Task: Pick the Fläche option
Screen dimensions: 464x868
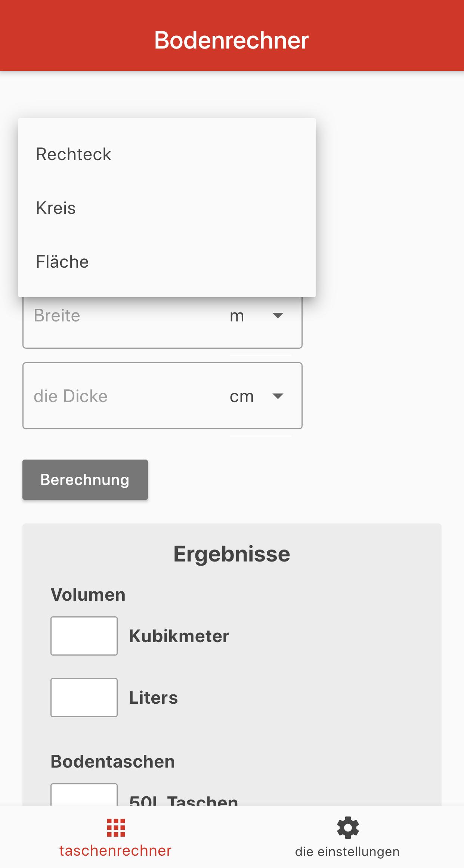Action: 167,262
